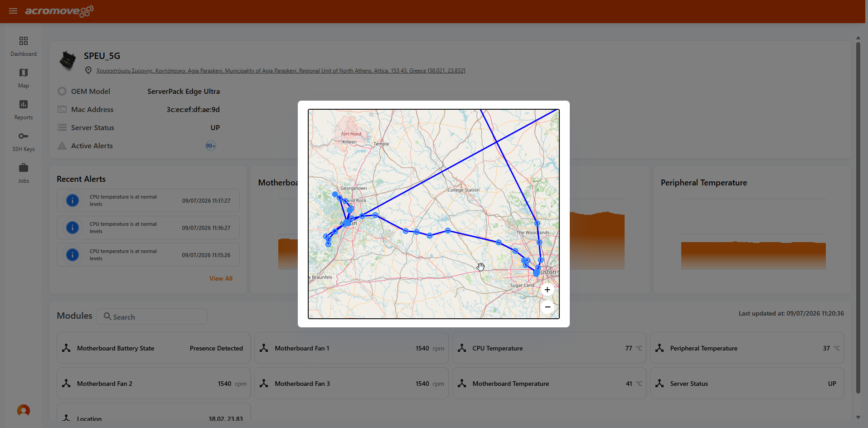
Task: Open Map in sidebar
Action: [x=24, y=78]
